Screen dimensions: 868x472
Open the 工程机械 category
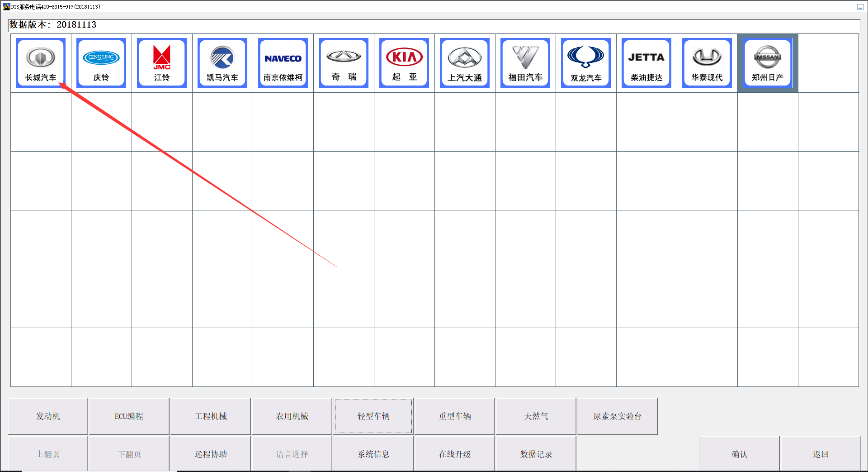[211, 416]
